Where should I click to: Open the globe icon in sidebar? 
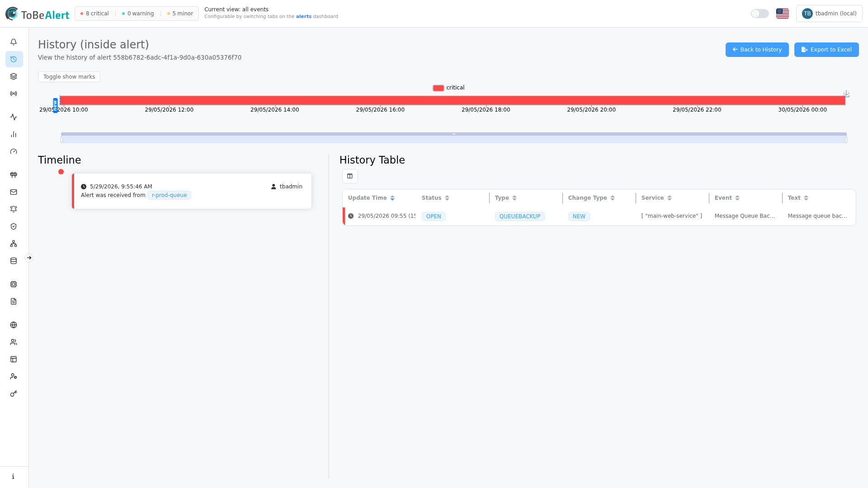14,325
